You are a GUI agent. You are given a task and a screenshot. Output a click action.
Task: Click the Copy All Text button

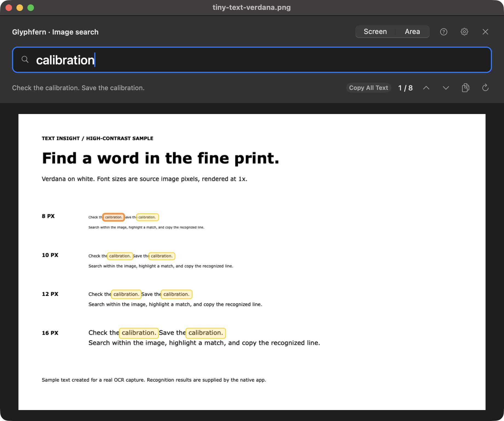point(368,88)
